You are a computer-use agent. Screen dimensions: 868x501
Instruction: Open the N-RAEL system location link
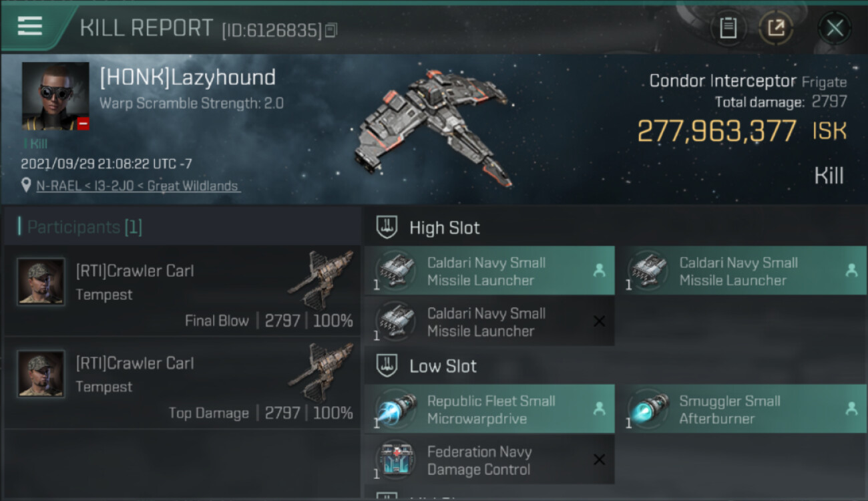pos(138,186)
